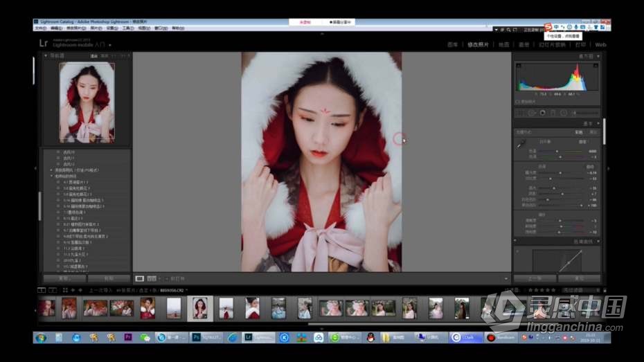This screenshot has width=644, height=362.
Task: Select the Lightroom taskbar button
Action: point(258,337)
